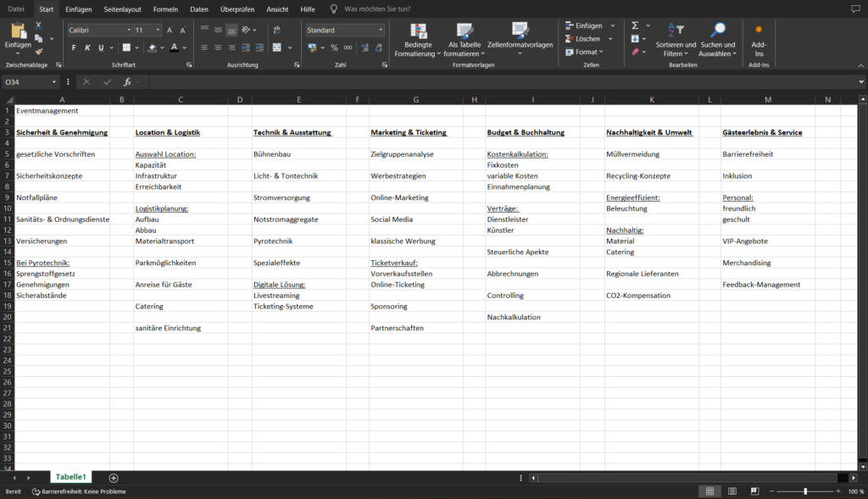
Task: Adjust the zoom slider in status bar
Action: (805, 491)
